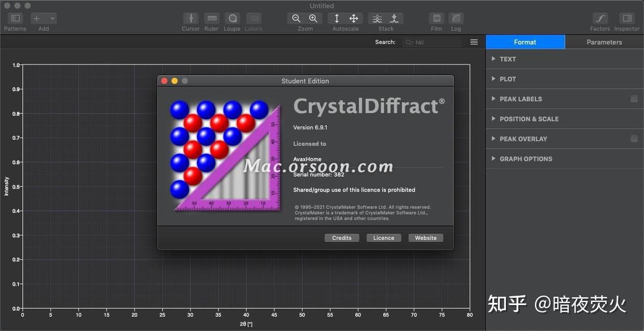
Task: Toggle the Log intensity scale icon
Action: (x=456, y=18)
